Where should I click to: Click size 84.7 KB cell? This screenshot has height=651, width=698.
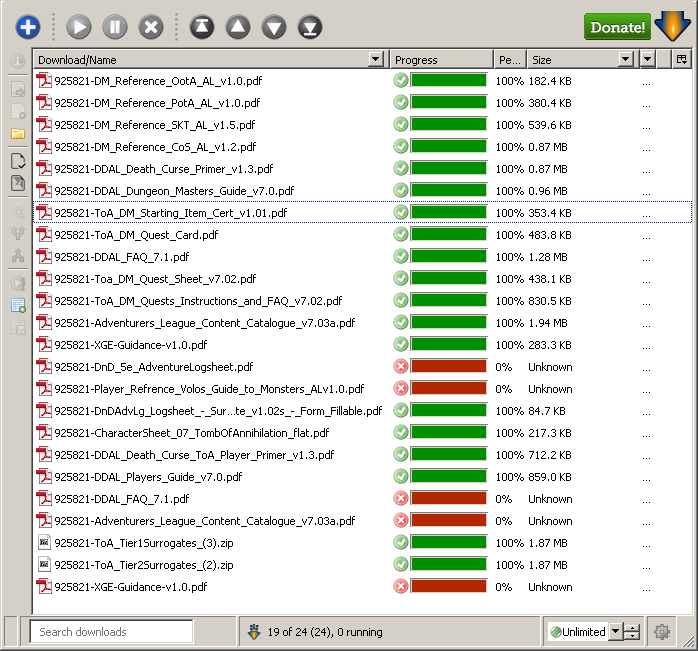click(547, 411)
